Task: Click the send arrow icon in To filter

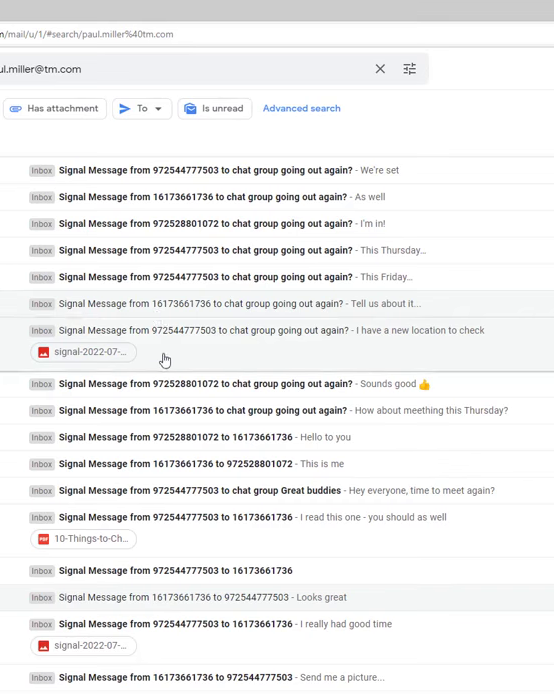Action: point(125,108)
